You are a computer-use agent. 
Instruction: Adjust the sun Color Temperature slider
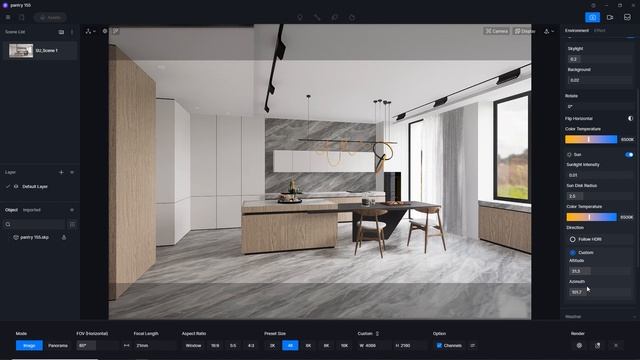tap(591, 217)
